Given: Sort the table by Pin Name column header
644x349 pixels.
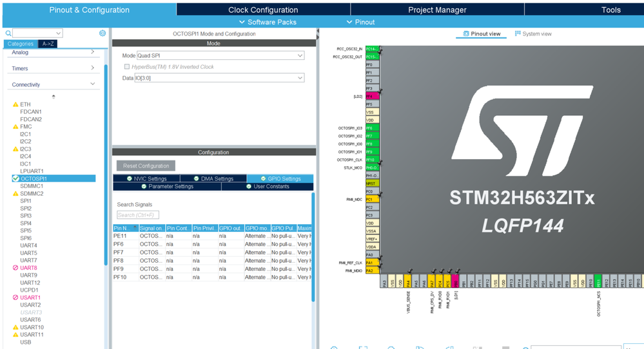Looking at the screenshot, I should (x=125, y=228).
